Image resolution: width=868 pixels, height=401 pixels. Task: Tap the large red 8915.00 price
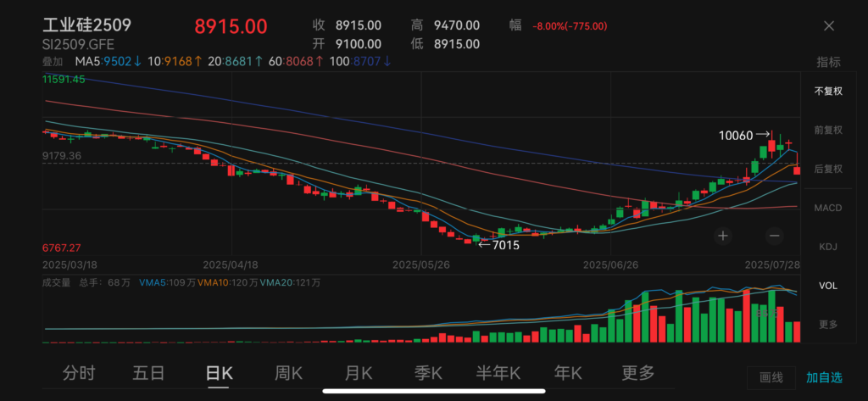click(x=231, y=26)
